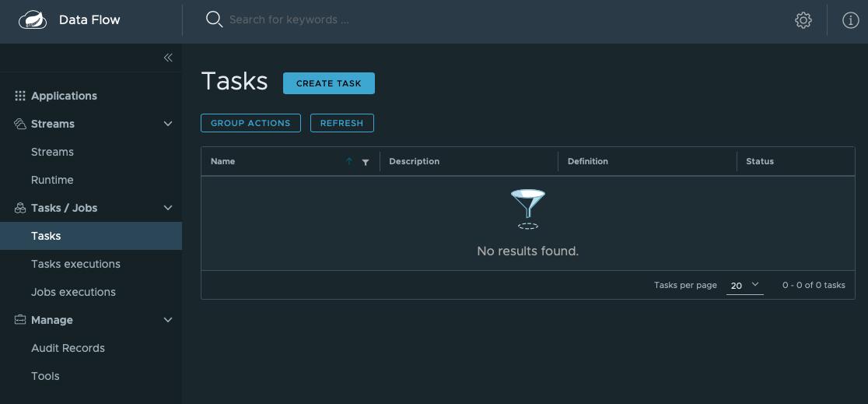Viewport: 868px width, 404px height.
Task: Collapse the sidebar with double-arrow icon
Action: 168,58
